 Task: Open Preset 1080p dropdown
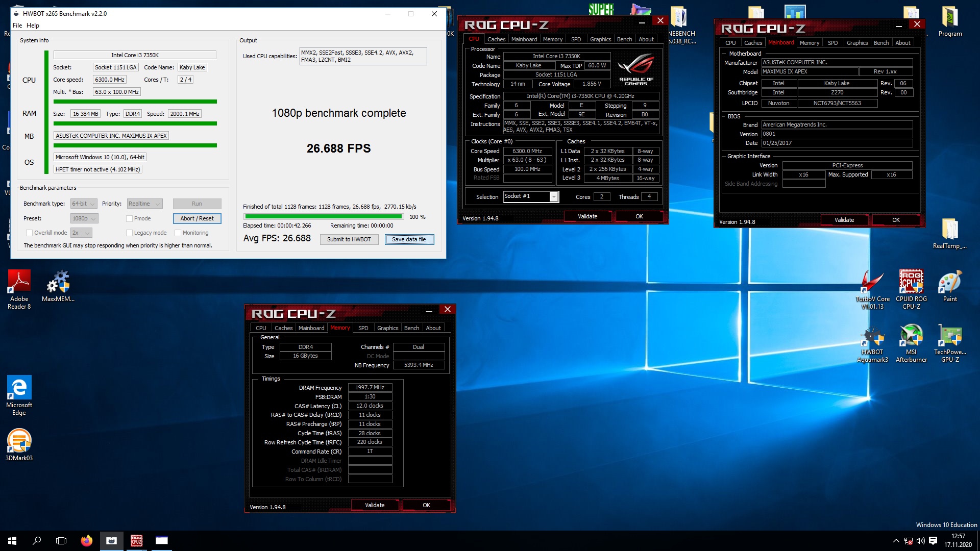(x=84, y=218)
